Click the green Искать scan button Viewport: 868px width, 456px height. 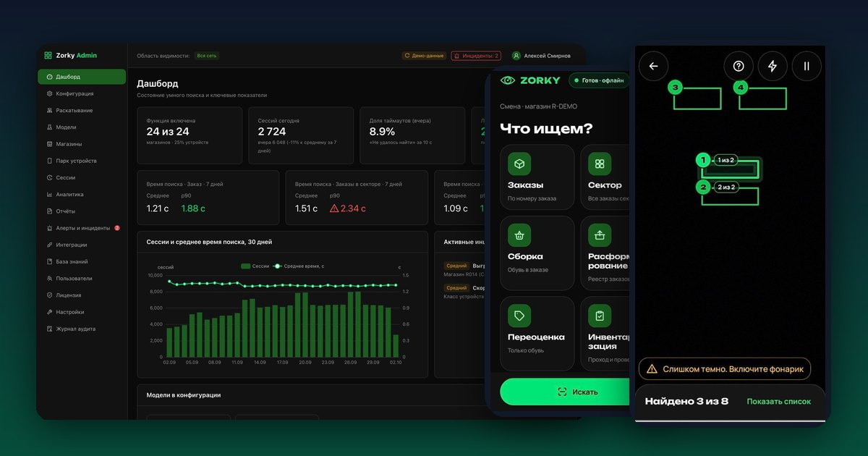coord(565,392)
